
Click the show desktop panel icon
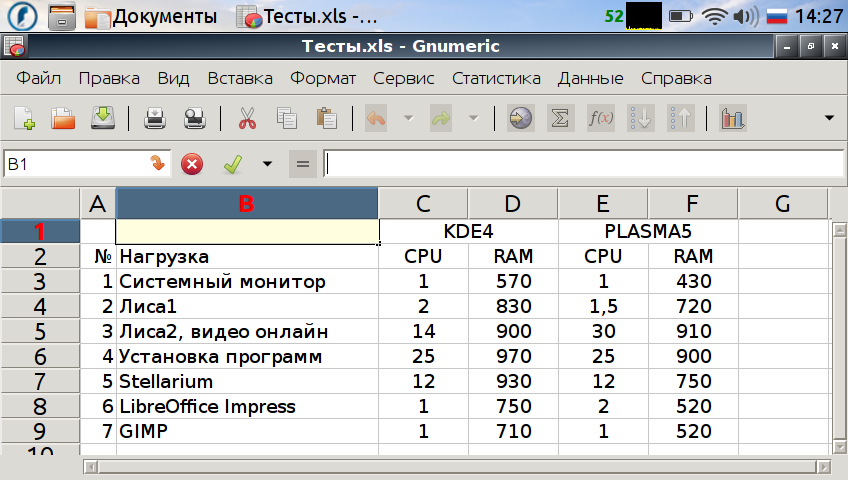click(62, 16)
